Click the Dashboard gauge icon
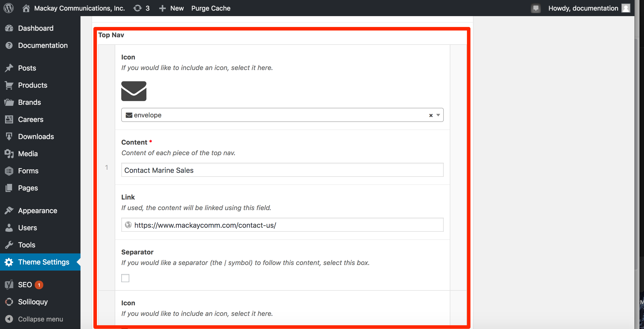This screenshot has height=329, width=644. 9,28
